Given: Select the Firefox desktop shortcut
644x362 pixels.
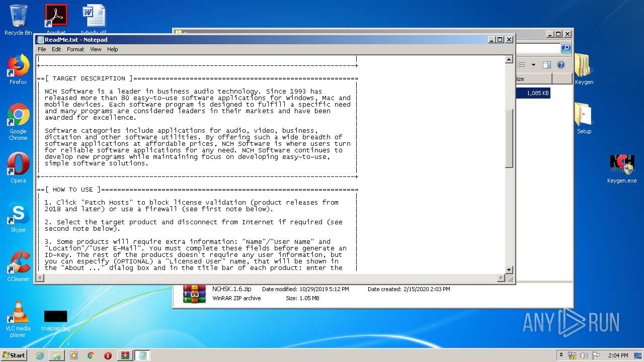Looking at the screenshot, I should pos(18,69).
